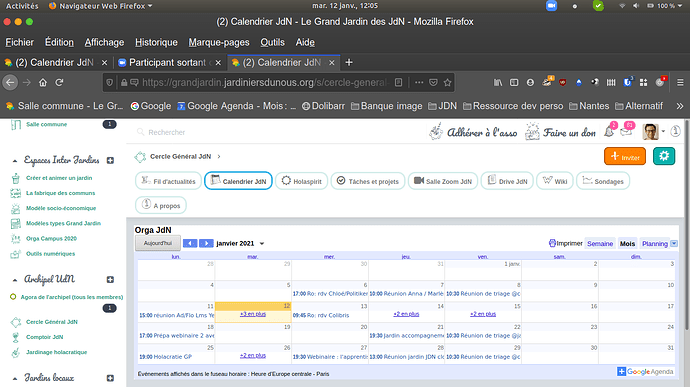Switch calendar to Planning view
This screenshot has height=387, width=690.
coord(655,243)
